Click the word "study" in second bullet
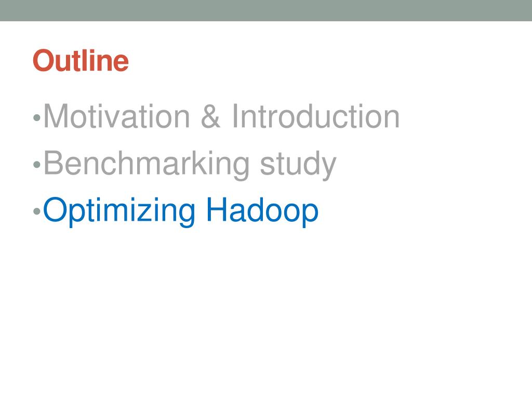The image size is (532, 399). (x=298, y=165)
